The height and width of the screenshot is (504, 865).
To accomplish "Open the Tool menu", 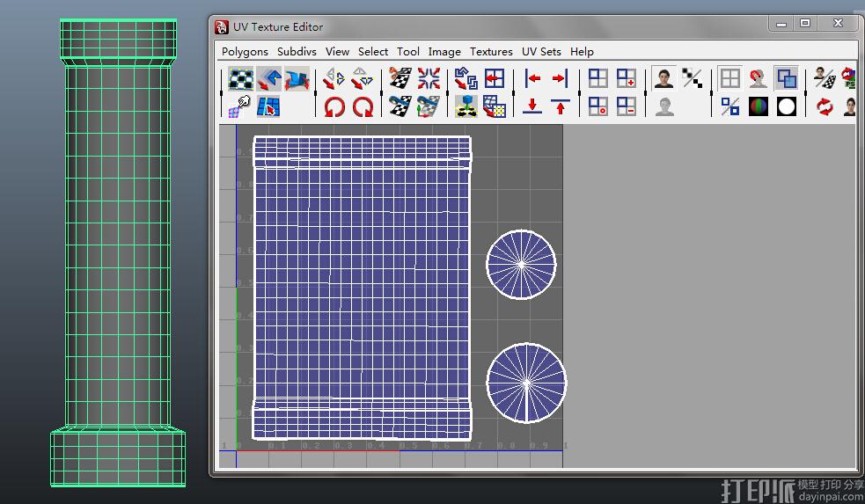I will (407, 51).
